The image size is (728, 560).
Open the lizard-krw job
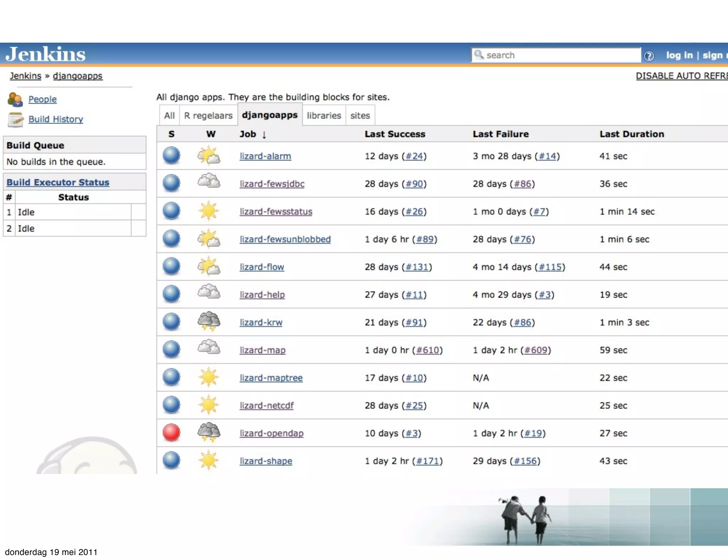pyautogui.click(x=261, y=322)
